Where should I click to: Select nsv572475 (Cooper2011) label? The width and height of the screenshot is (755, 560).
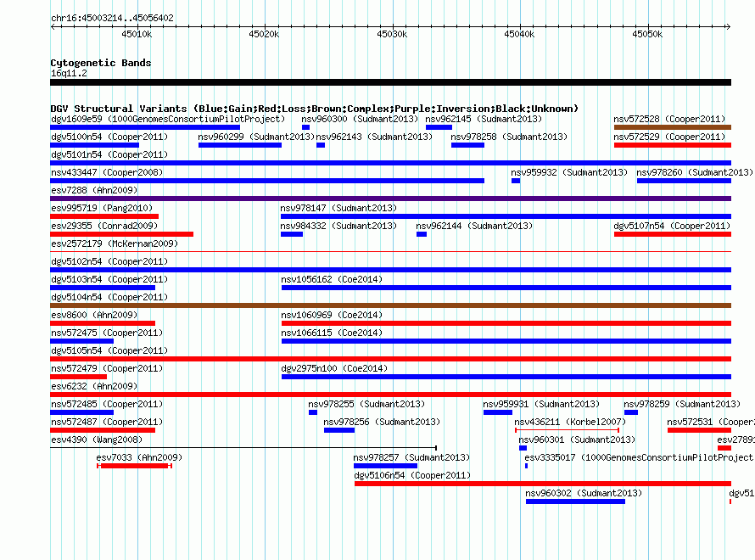pyautogui.click(x=107, y=333)
